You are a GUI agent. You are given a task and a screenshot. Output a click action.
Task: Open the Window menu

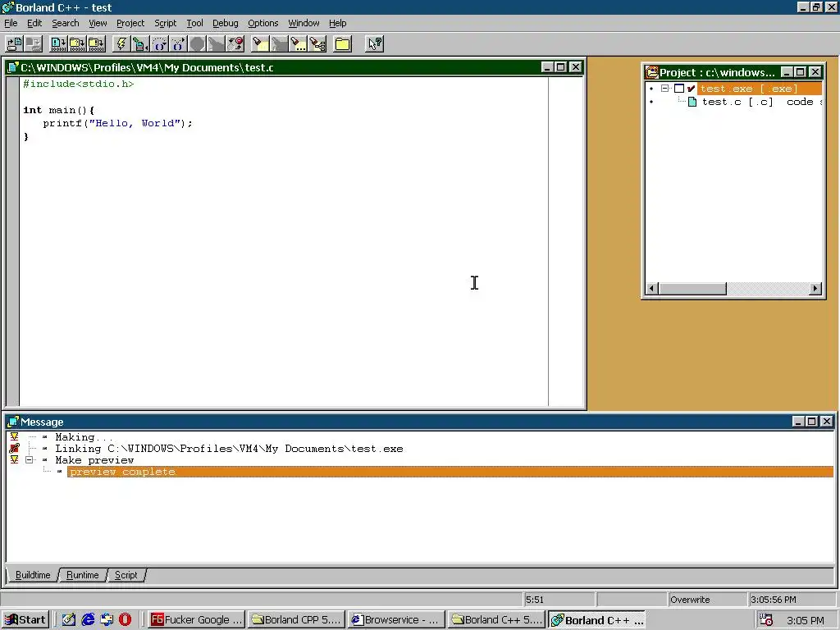tap(304, 23)
